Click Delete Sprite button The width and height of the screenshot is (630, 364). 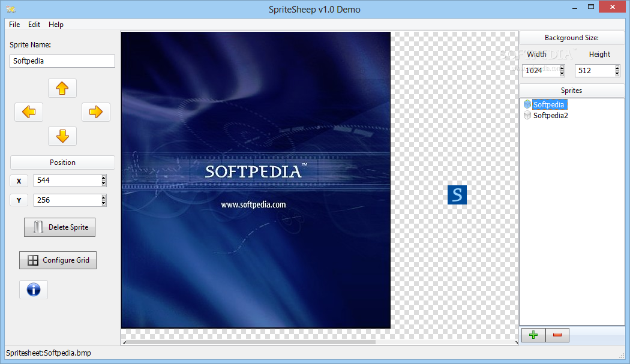(x=59, y=227)
